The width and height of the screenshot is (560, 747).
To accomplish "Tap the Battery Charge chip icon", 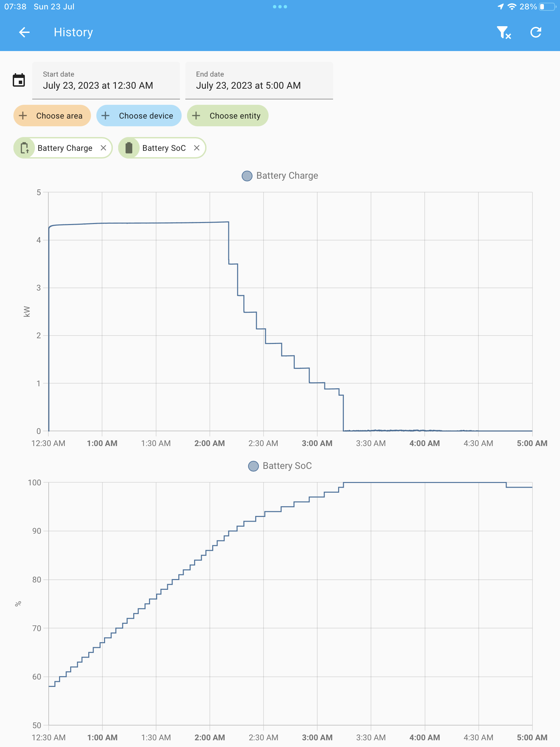I will coord(24,148).
